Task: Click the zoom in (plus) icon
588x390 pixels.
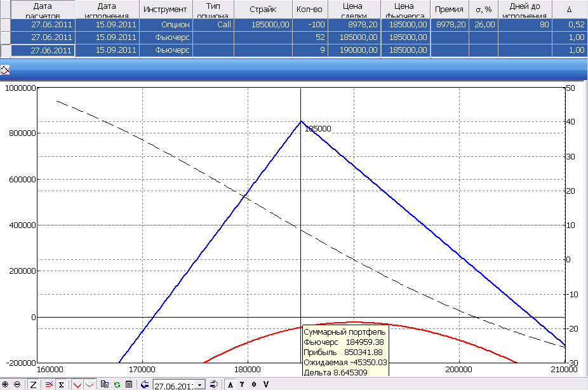Action: 6,384
